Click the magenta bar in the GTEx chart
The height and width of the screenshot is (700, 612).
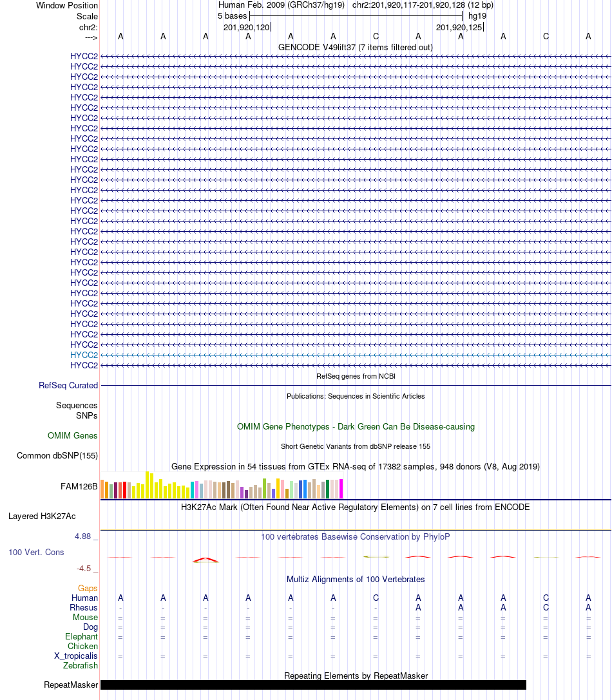point(341,488)
